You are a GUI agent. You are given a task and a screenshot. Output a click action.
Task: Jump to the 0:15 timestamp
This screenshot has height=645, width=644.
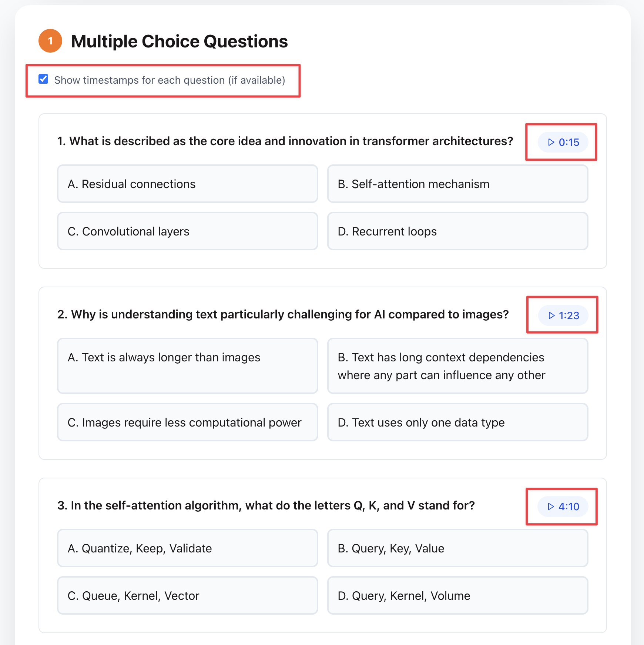pos(563,142)
